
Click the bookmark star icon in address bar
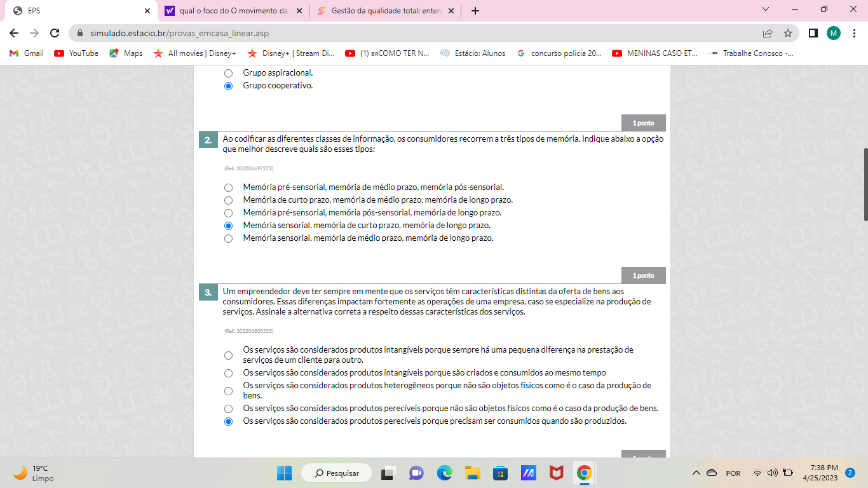(788, 33)
